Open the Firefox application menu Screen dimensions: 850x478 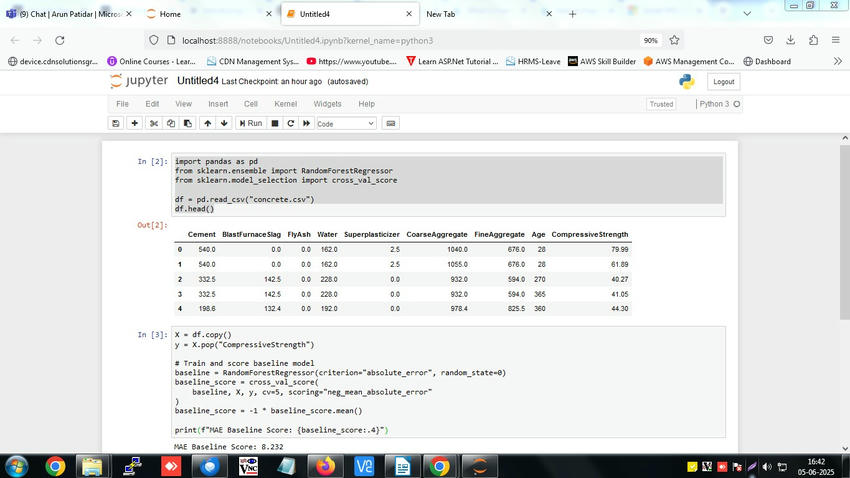click(835, 40)
